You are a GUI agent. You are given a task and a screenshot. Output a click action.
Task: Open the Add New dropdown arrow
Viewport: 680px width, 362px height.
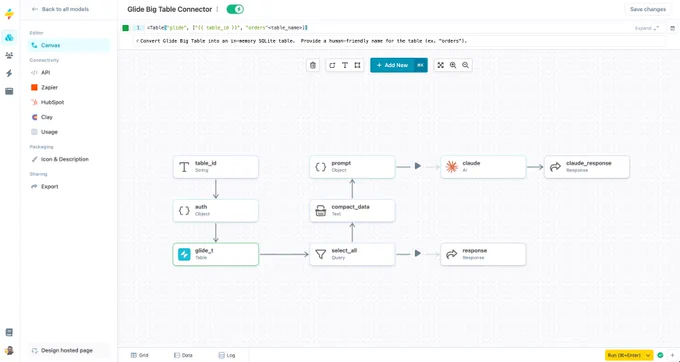coord(420,65)
